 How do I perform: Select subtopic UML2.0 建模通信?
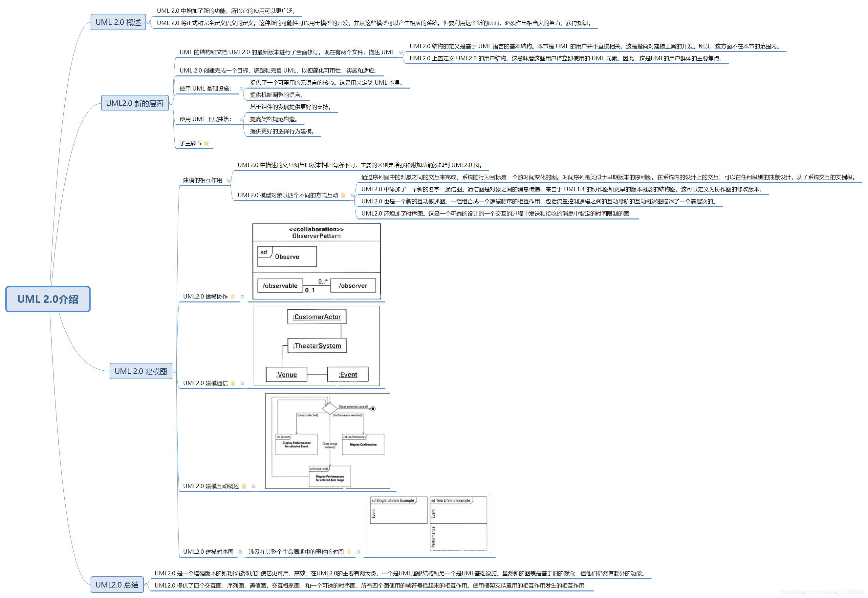tap(206, 383)
